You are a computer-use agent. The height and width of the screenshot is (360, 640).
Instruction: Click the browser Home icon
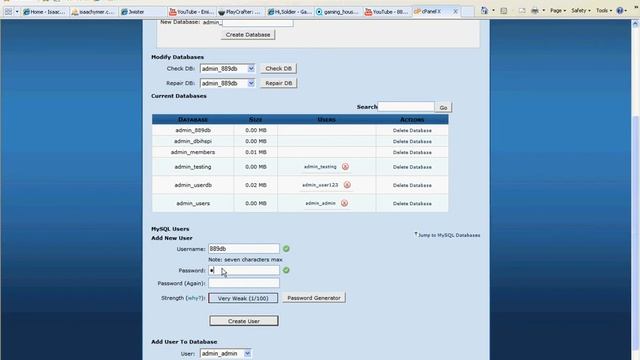(484, 11)
